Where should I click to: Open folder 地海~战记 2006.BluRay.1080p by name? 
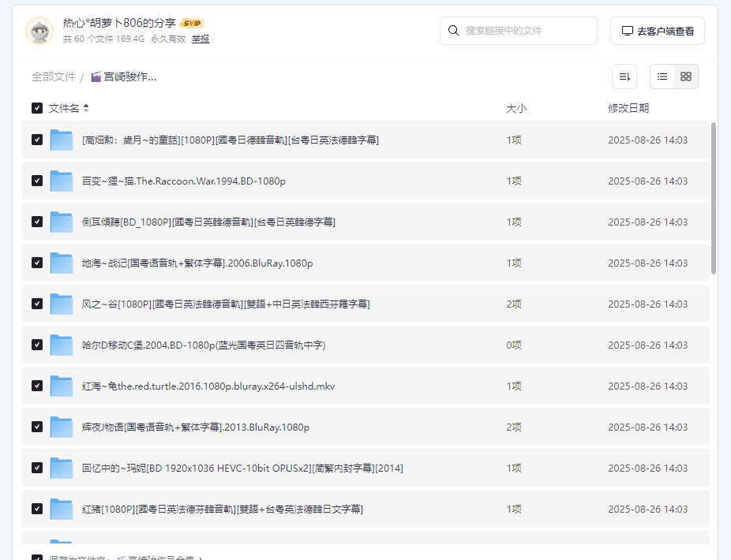197,263
